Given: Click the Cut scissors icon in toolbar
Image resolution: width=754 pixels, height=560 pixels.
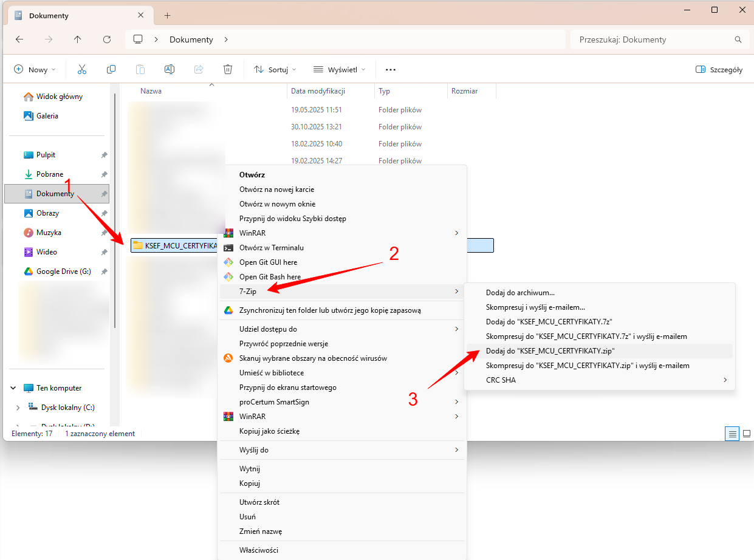Looking at the screenshot, I should pos(82,69).
